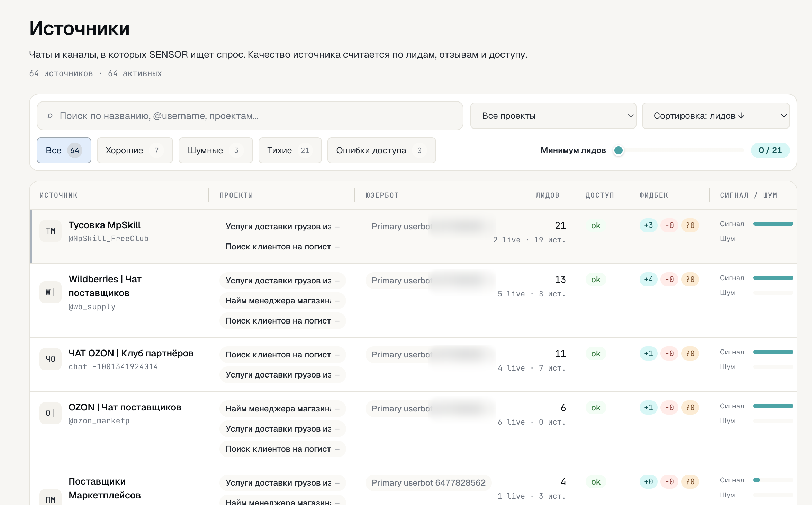Viewport: 812px width, 505px height.
Task: Click Найм менеджера chip in Wildberries row
Action: [283, 301]
